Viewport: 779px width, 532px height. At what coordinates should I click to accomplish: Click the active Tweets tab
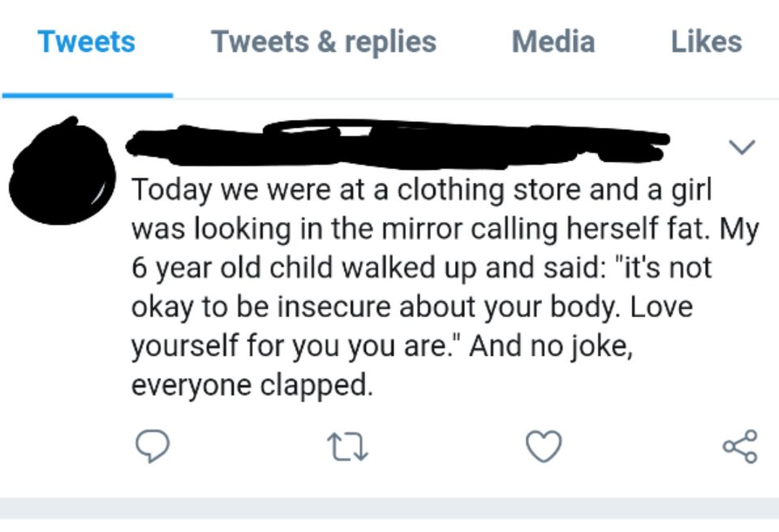tap(85, 42)
